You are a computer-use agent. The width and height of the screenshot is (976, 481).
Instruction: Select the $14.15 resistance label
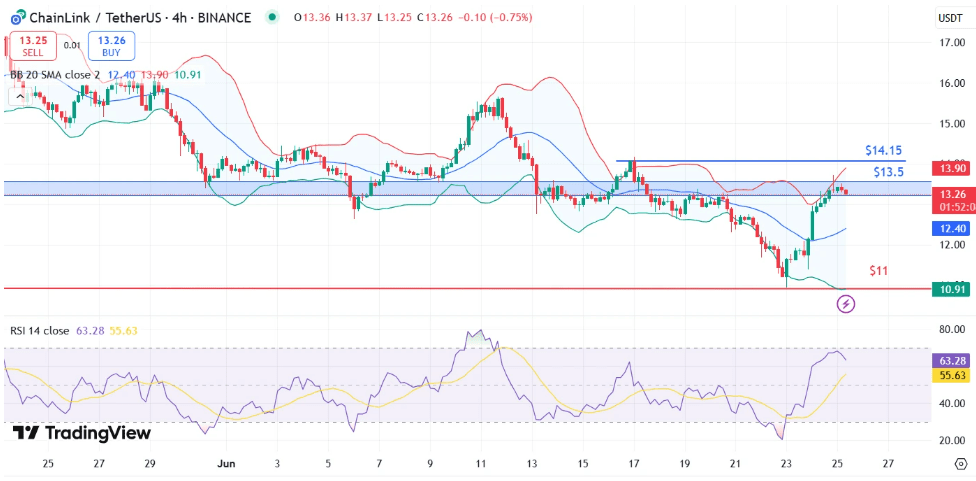(884, 151)
